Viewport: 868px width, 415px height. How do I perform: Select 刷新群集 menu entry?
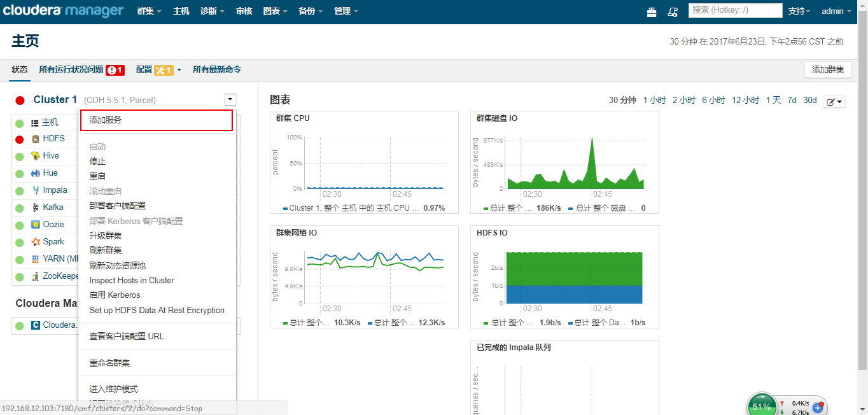106,251
